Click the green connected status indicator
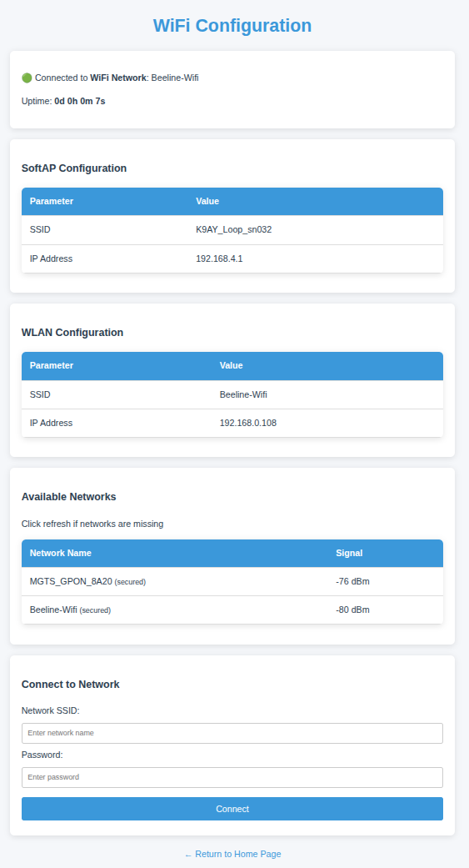This screenshot has width=469, height=868. pyautogui.click(x=27, y=78)
